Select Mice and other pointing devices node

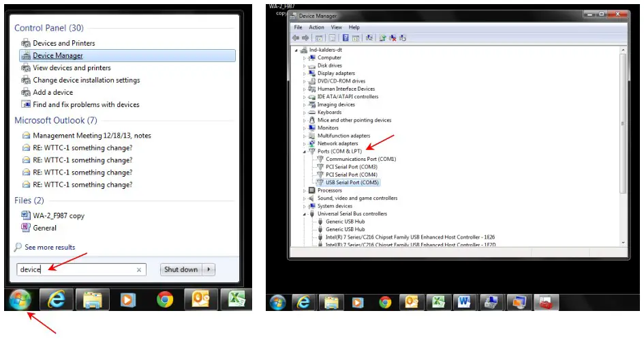pos(354,121)
